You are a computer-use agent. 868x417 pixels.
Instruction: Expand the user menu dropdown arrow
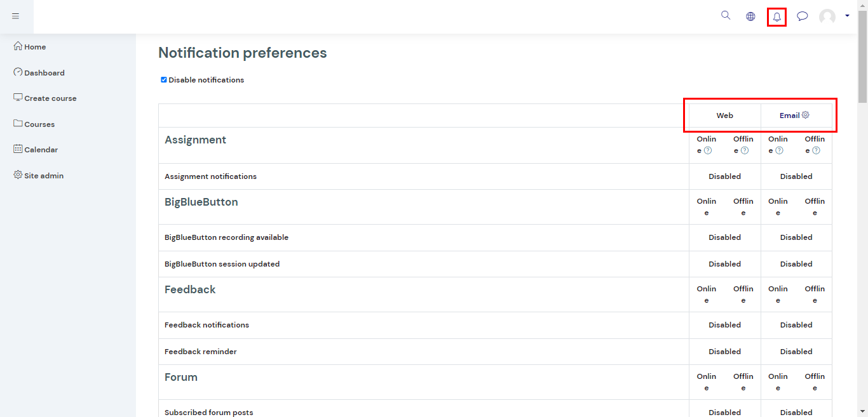click(x=847, y=16)
